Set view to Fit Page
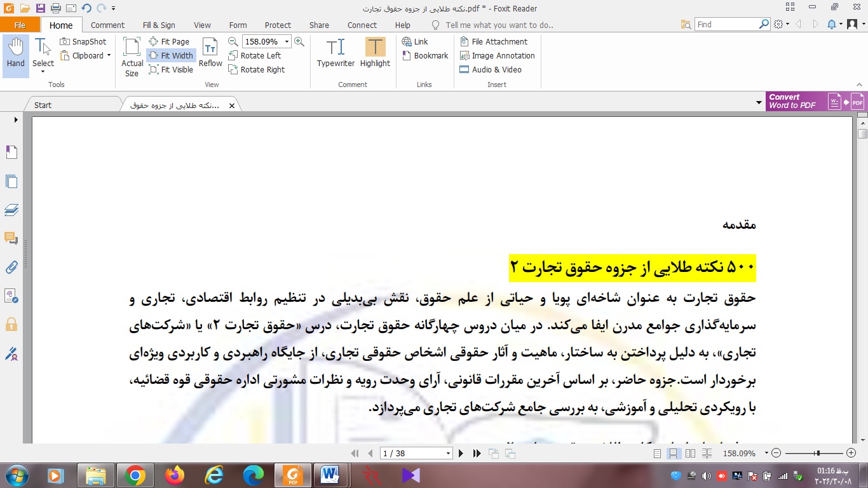 tap(169, 42)
